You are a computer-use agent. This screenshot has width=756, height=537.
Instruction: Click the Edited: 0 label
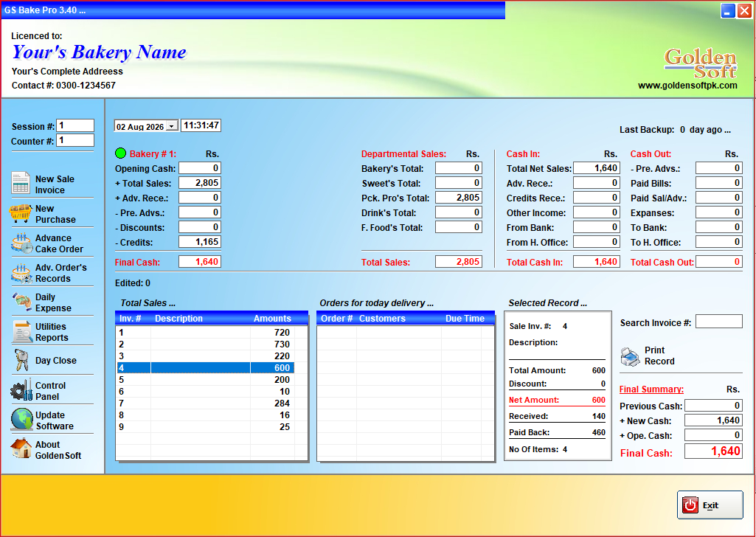click(133, 283)
